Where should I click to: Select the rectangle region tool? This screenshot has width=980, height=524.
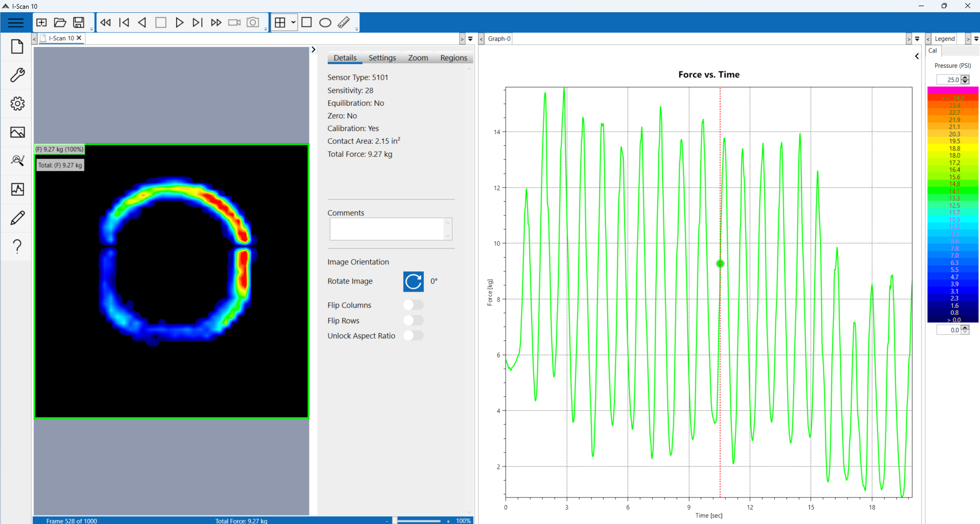307,22
